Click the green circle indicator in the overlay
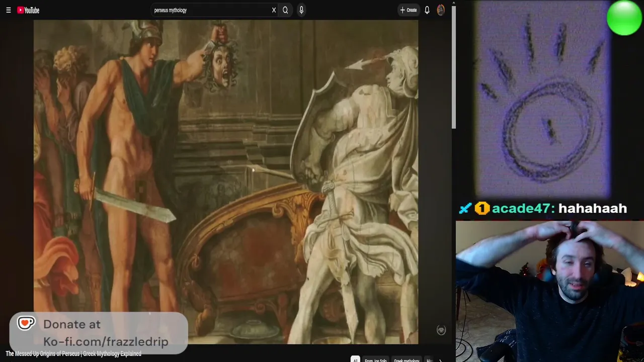The image size is (644, 362). 624,18
